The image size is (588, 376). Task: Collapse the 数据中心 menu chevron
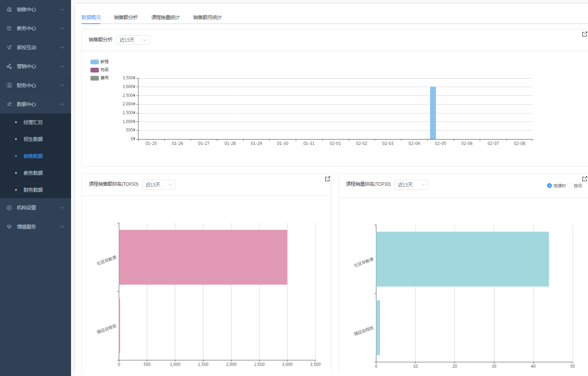pos(62,104)
